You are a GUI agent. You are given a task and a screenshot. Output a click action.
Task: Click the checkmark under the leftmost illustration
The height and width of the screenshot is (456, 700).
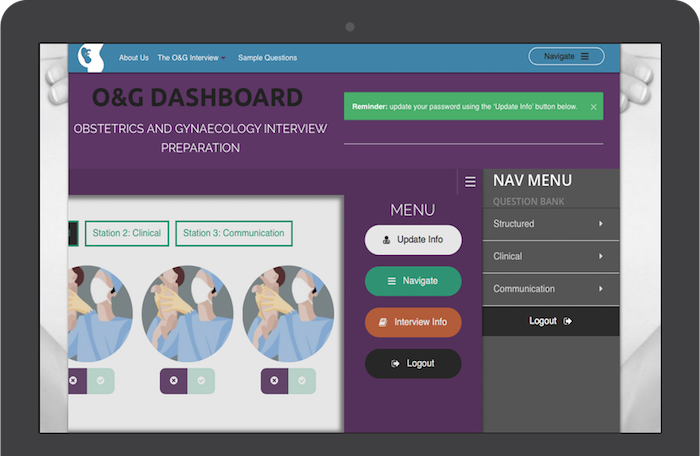pos(100,381)
